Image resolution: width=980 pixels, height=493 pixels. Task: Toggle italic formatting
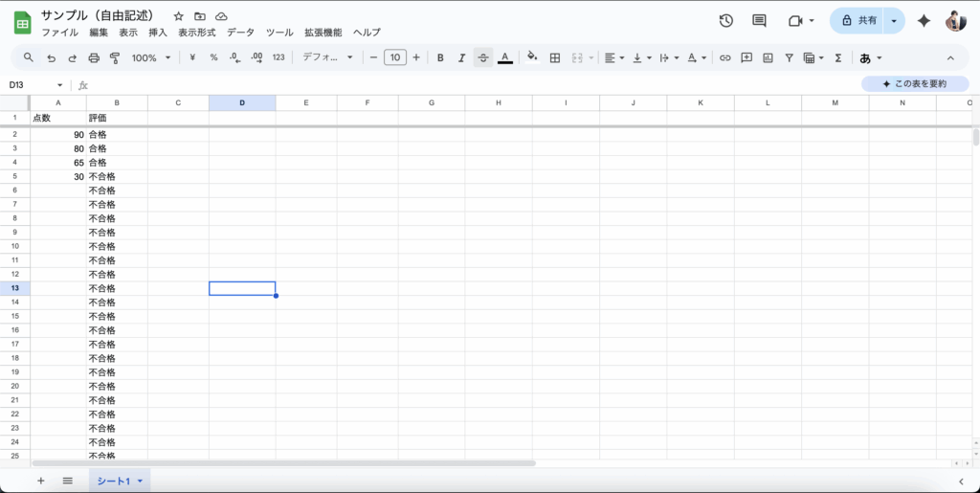[462, 57]
